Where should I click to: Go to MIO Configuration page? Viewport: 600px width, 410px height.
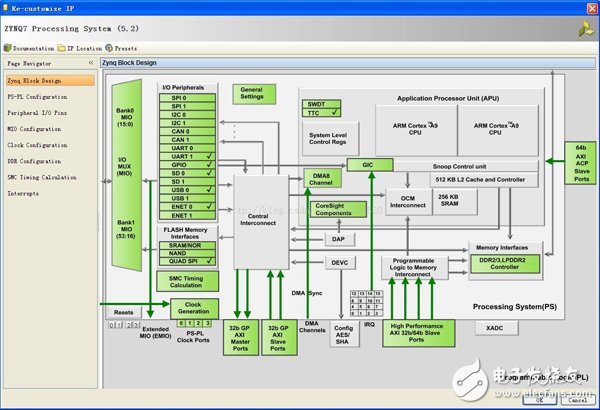click(35, 129)
